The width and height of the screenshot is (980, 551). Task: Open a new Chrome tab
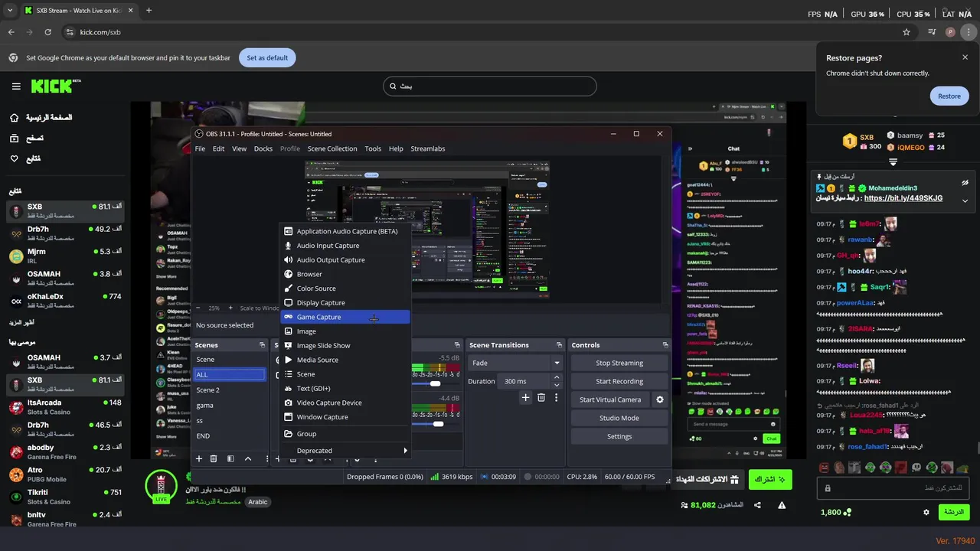tap(149, 11)
